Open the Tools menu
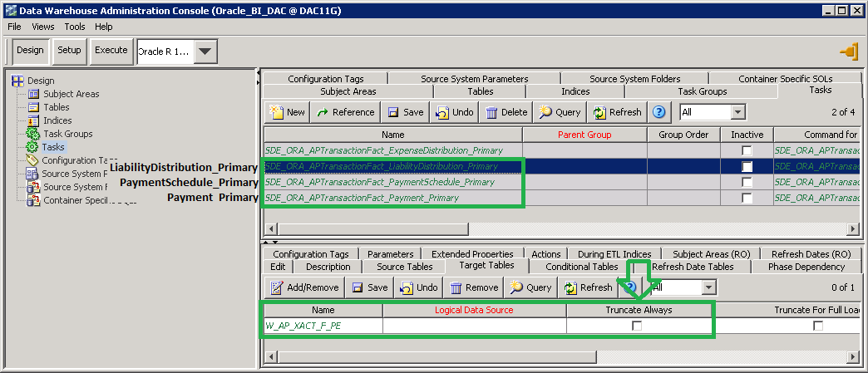Viewport: 868px width, 373px height. pos(75,27)
